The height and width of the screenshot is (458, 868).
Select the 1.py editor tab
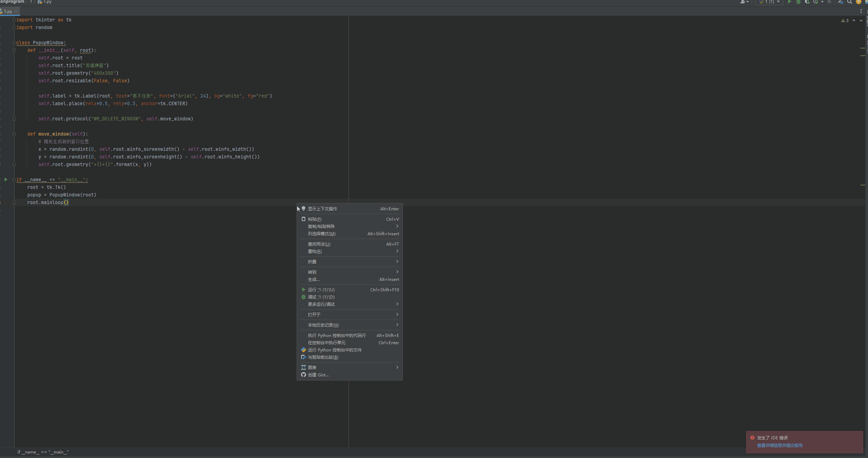[8, 11]
